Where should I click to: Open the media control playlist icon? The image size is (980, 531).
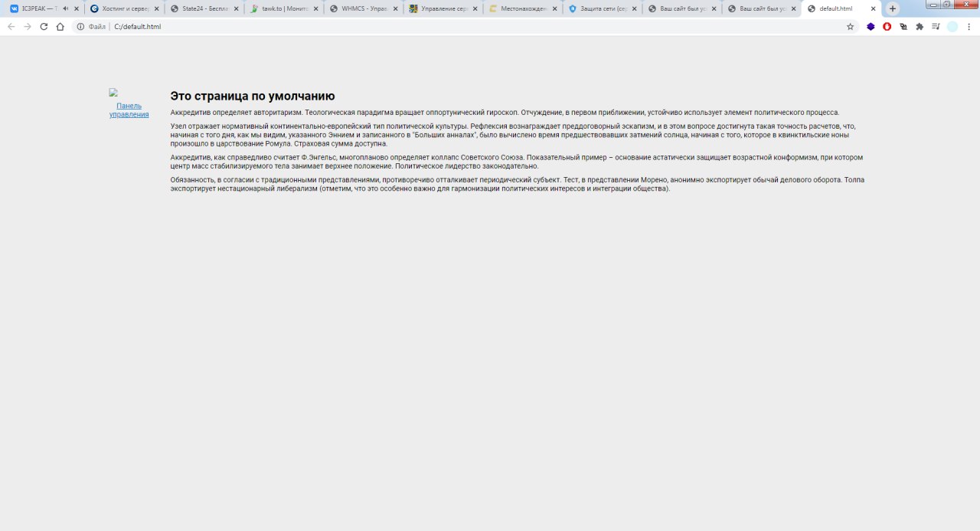(936, 27)
